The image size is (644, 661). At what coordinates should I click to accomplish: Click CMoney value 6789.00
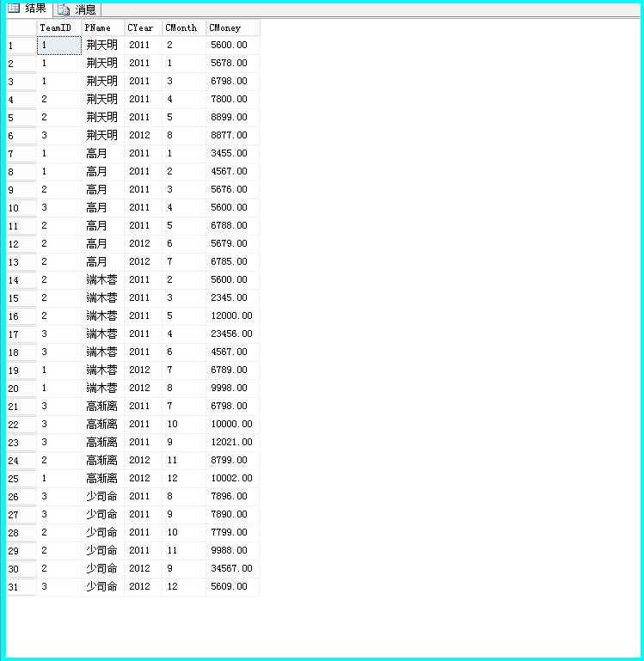point(229,370)
